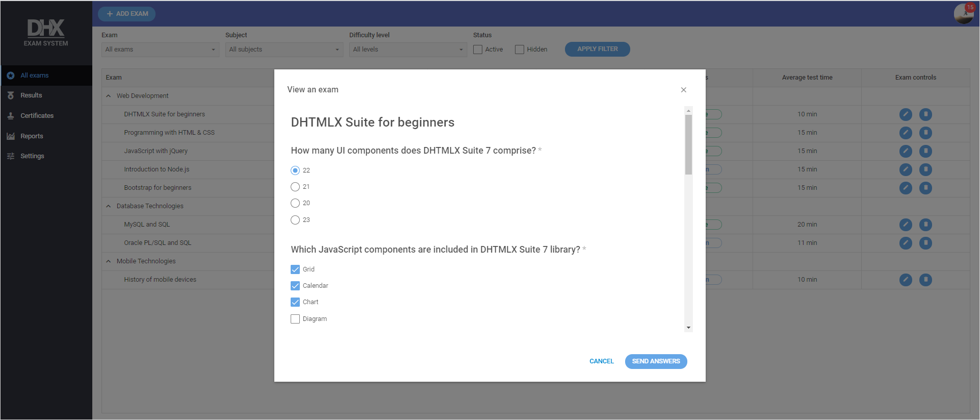This screenshot has width=980, height=420.
Task: Click the Average test time column header
Action: 807,78
